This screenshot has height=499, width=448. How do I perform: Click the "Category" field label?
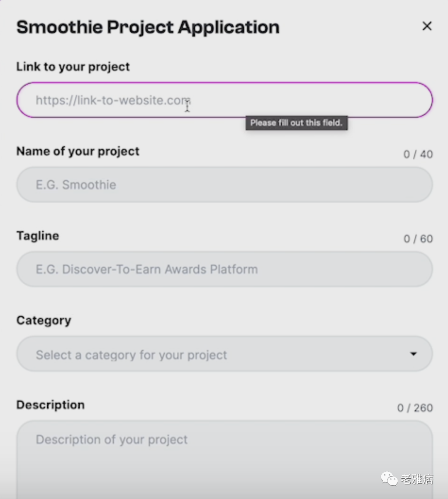[44, 320]
